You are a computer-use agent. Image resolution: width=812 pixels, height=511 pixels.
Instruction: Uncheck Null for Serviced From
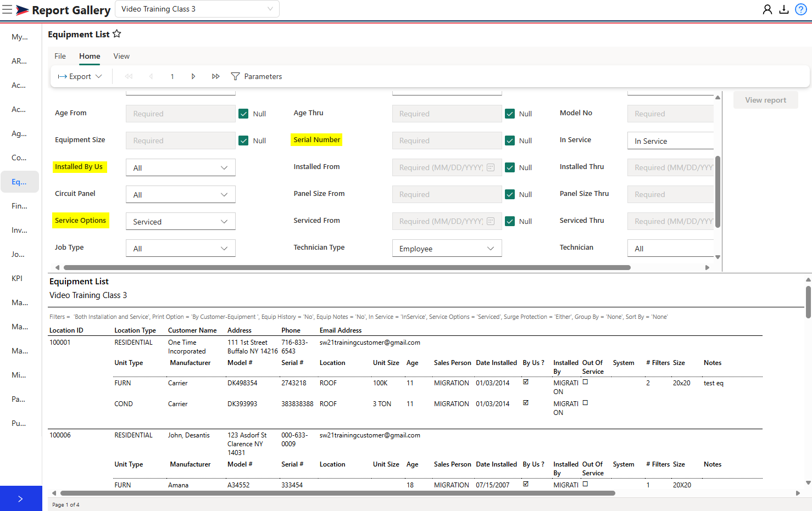[510, 221]
